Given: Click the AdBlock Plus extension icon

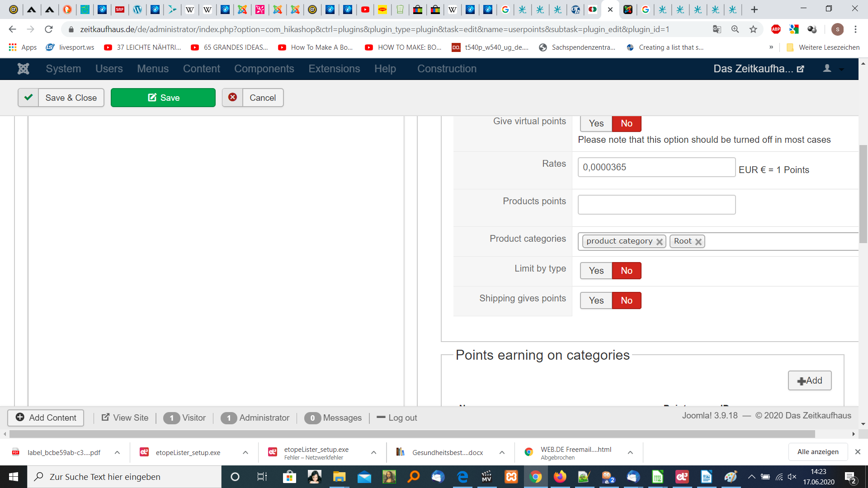Looking at the screenshot, I should click(x=776, y=29).
